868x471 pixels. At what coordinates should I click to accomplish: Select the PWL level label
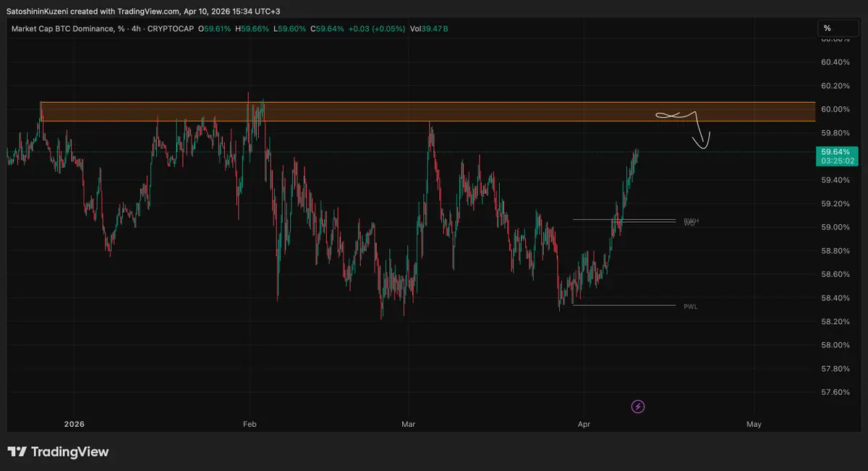[691, 306]
